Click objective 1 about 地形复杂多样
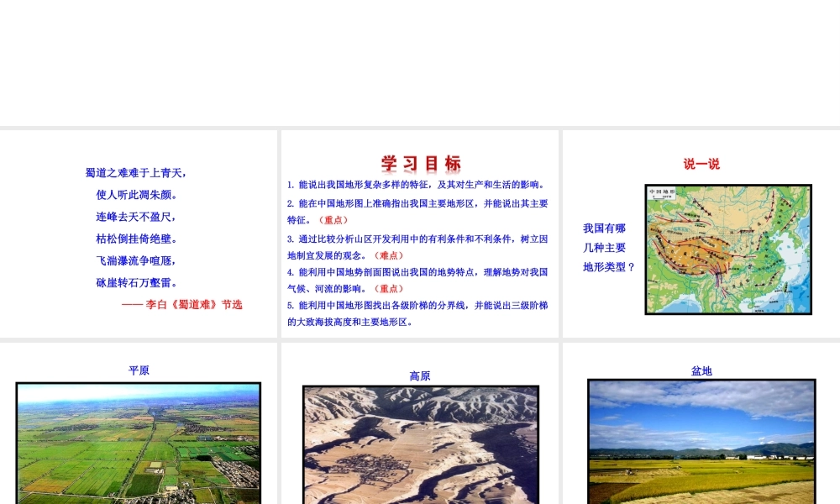The height and width of the screenshot is (504, 840). pos(417,185)
